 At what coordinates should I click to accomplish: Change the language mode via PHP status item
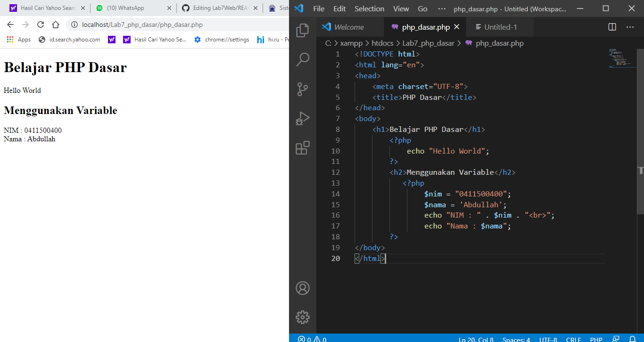coord(596,339)
